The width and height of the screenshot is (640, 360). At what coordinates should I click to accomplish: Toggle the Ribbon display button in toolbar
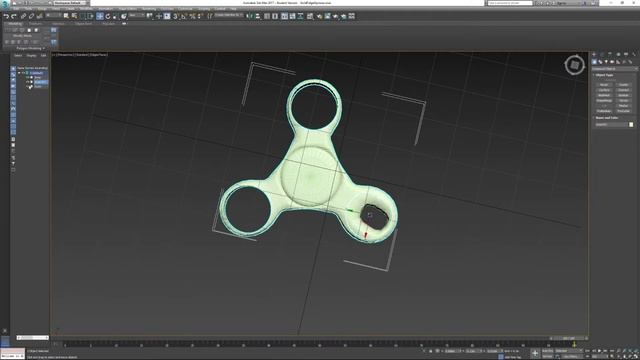pyautogui.click(x=284, y=16)
